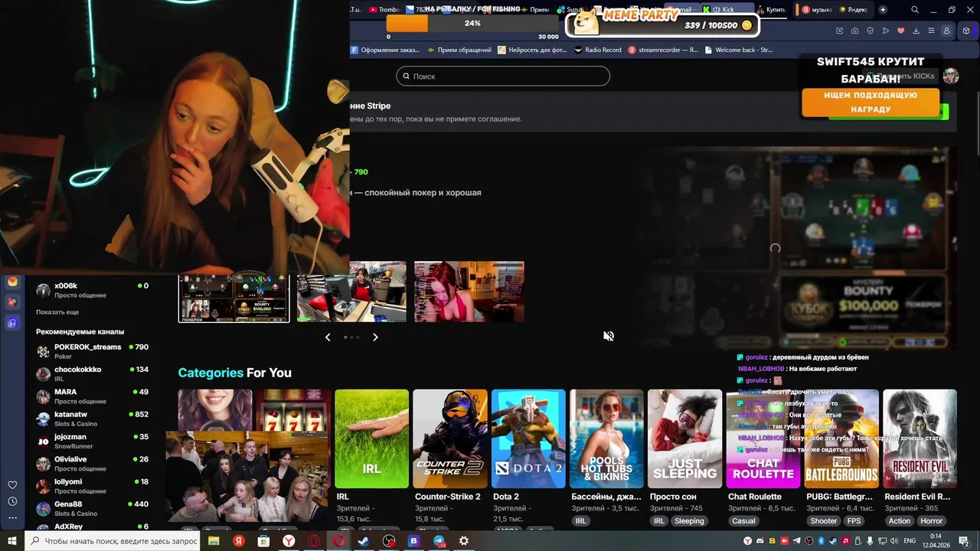Switch to the музыка browser tab
The height and width of the screenshot is (551, 980).
tap(816, 10)
